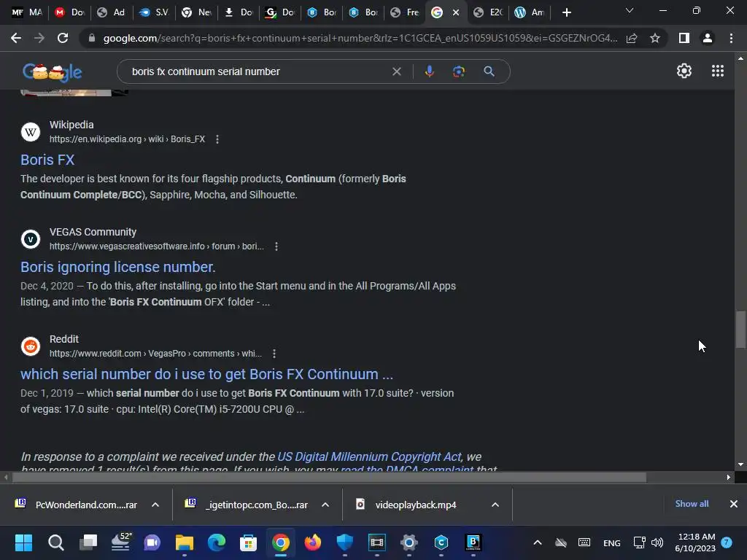Switch to the S.V browser tab

pyautogui.click(x=153, y=12)
